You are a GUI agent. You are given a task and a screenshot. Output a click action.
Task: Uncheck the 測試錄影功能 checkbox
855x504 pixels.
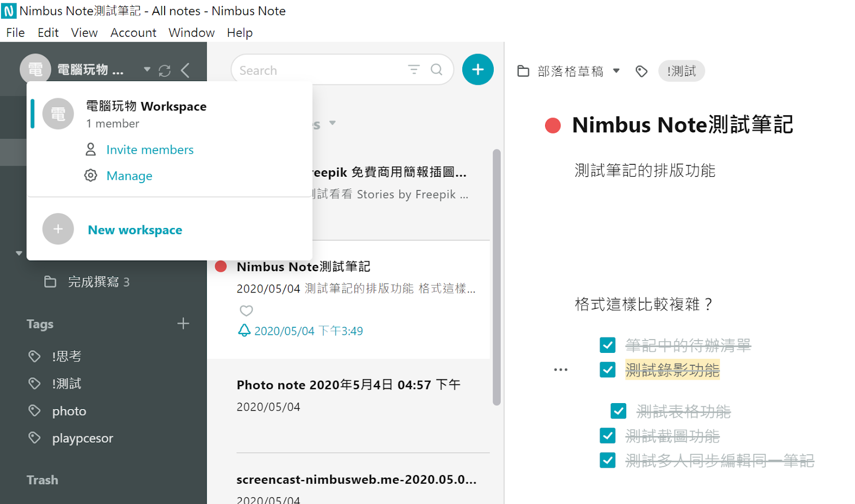click(608, 369)
